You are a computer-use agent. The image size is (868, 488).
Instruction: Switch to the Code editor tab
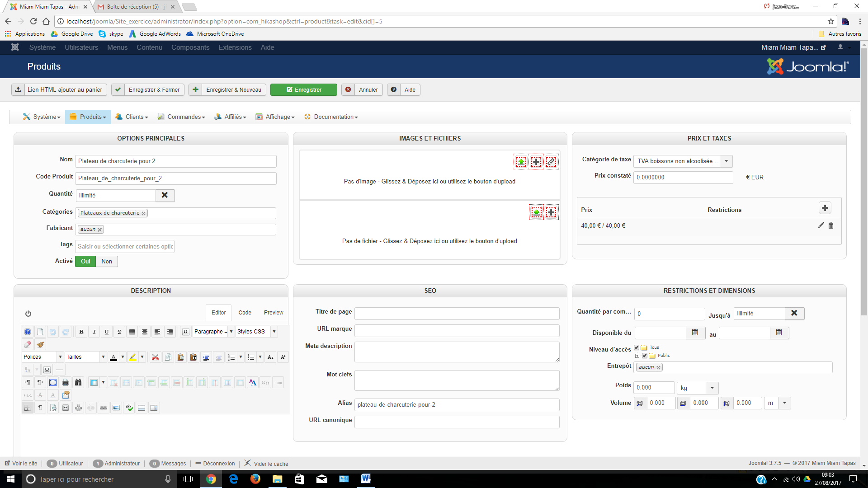245,313
